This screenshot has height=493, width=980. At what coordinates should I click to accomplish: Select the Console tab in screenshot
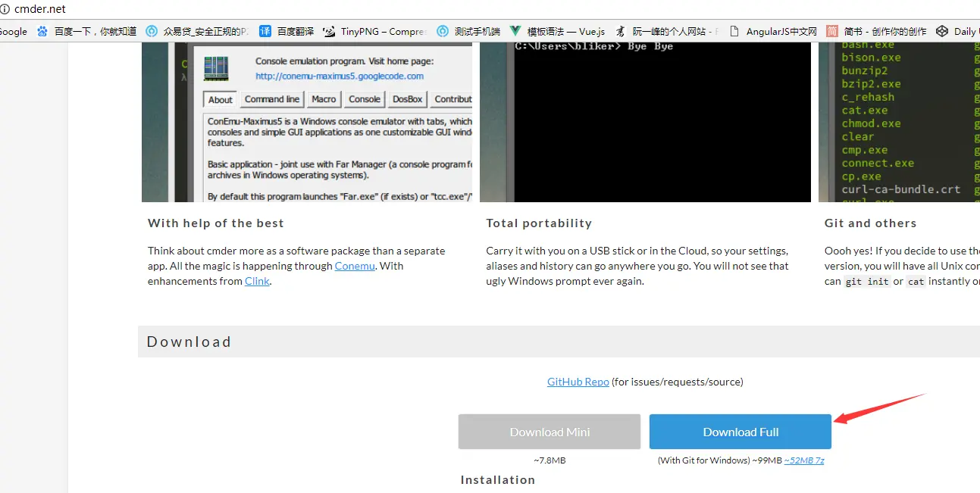365,99
